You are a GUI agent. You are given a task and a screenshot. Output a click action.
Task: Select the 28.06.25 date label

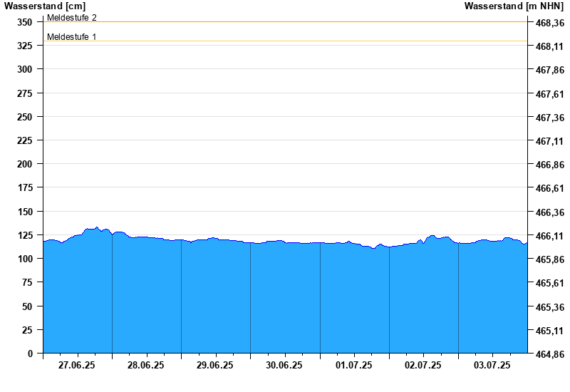click(x=146, y=365)
